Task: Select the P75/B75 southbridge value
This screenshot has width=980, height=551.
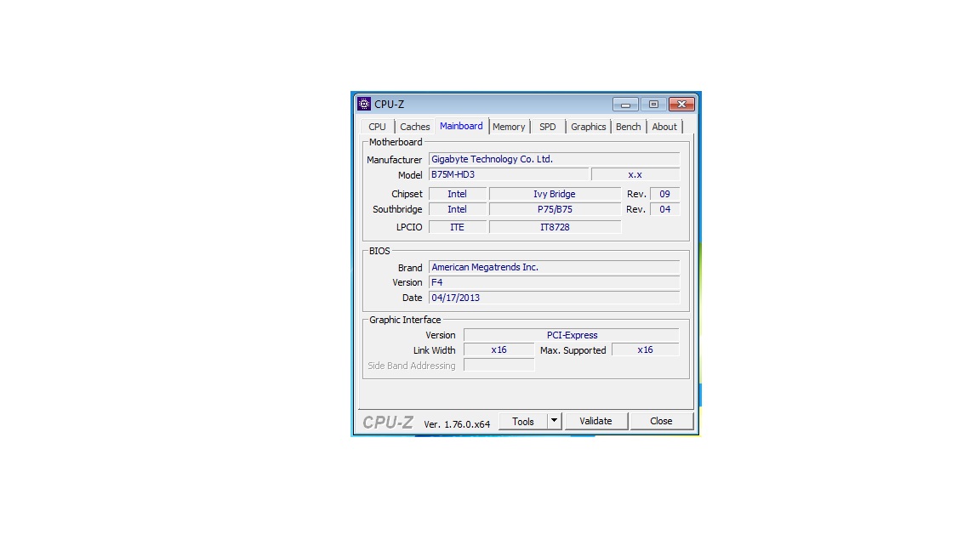Action: pyautogui.click(x=555, y=209)
